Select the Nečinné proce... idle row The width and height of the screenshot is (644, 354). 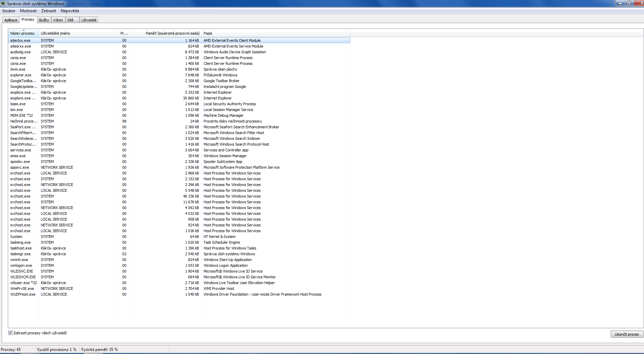179,121
